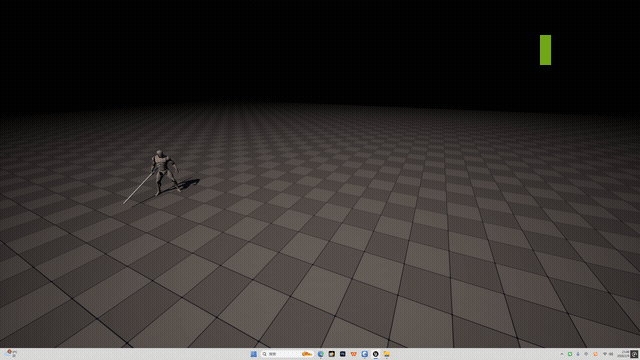640x360 pixels.
Task: Open the speaker volume tray icon
Action: click(611, 354)
